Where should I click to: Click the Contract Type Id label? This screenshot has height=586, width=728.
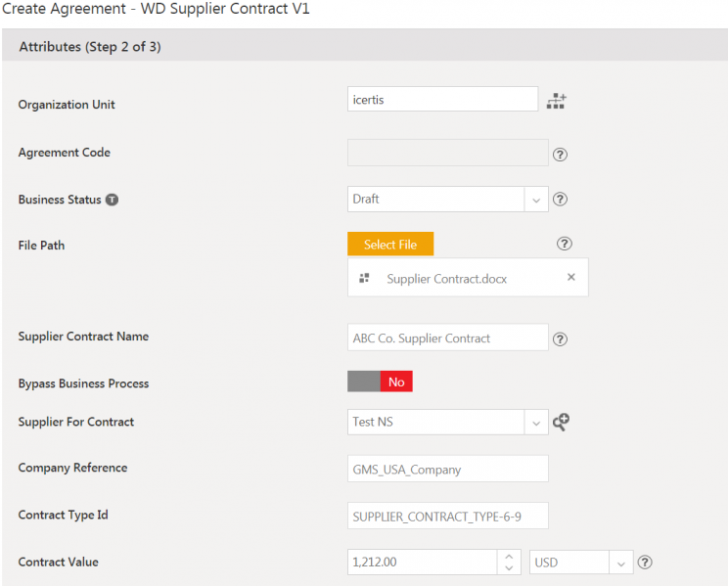(x=64, y=515)
